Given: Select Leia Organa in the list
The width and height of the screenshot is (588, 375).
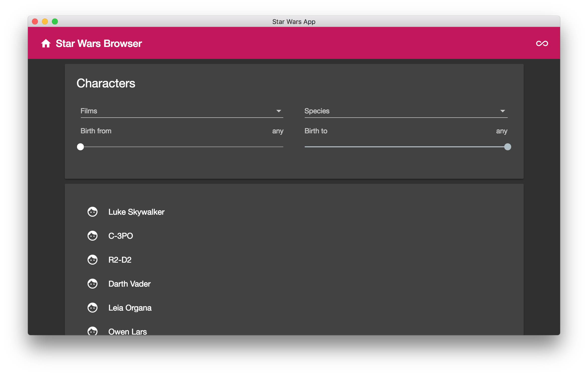Looking at the screenshot, I should [x=130, y=308].
